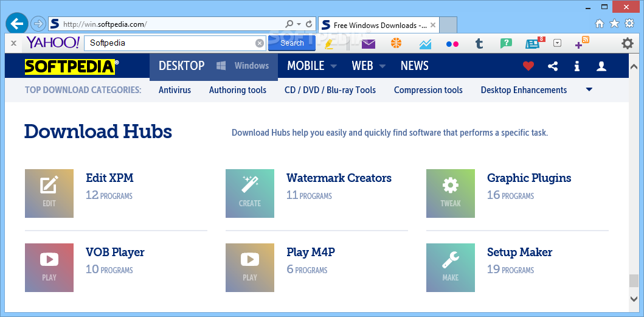The width and height of the screenshot is (644, 317).
Task: Expand more download categories arrow
Action: 589,89
